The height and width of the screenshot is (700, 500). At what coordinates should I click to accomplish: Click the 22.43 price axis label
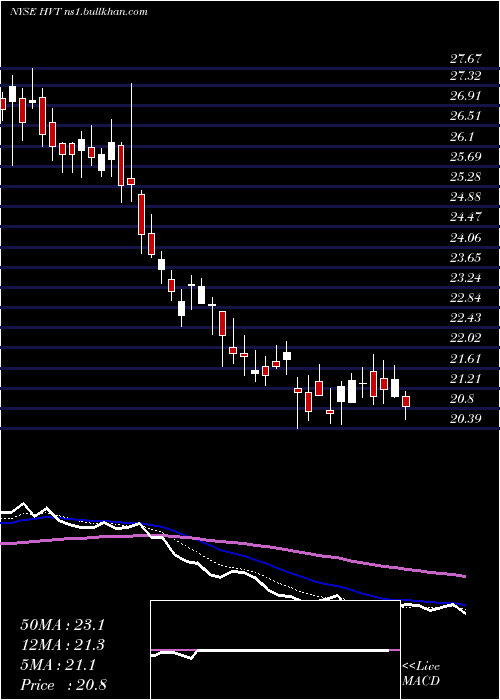point(466,318)
